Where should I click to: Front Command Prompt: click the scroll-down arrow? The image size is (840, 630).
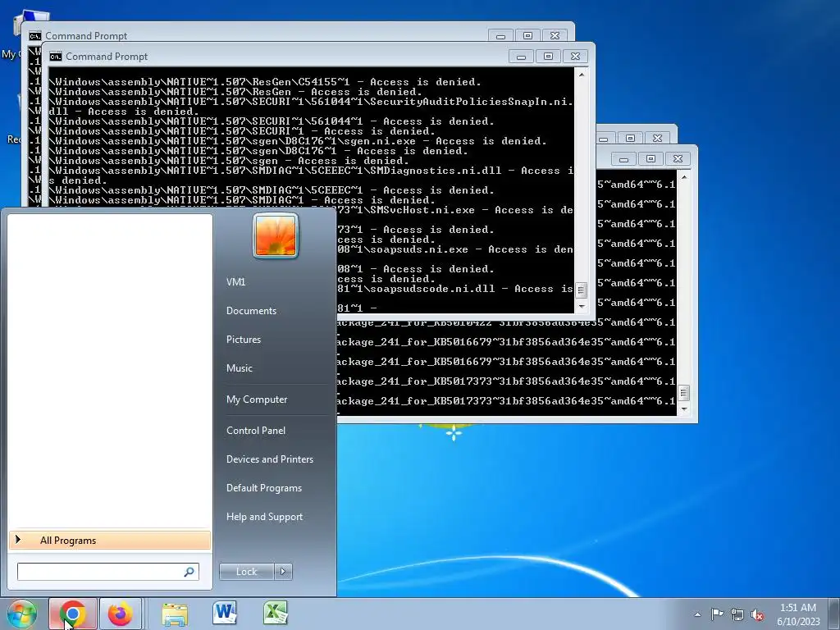pos(582,308)
